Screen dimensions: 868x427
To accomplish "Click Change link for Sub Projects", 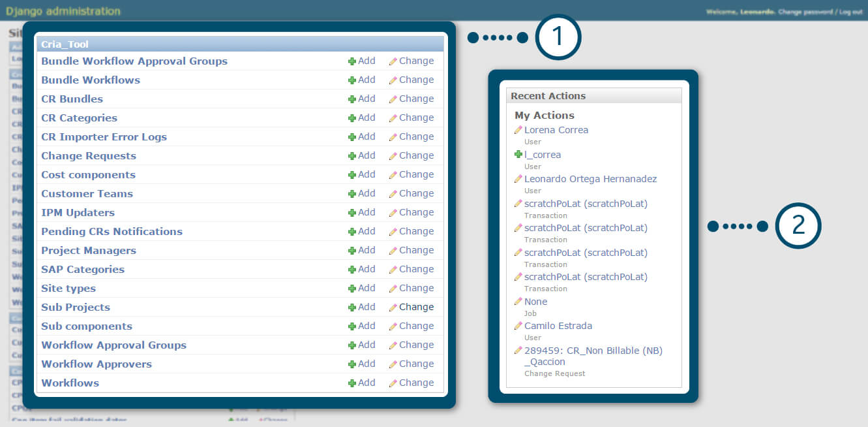I will tap(416, 307).
